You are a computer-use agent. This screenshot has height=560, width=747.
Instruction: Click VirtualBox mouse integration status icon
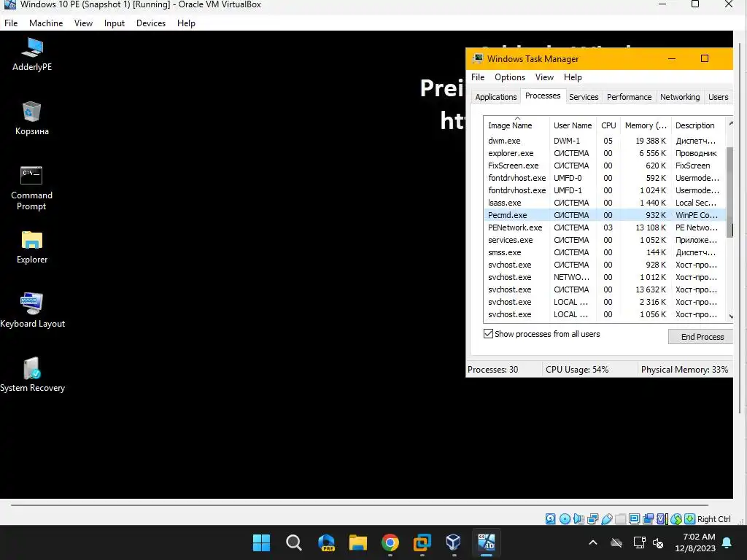(x=676, y=519)
